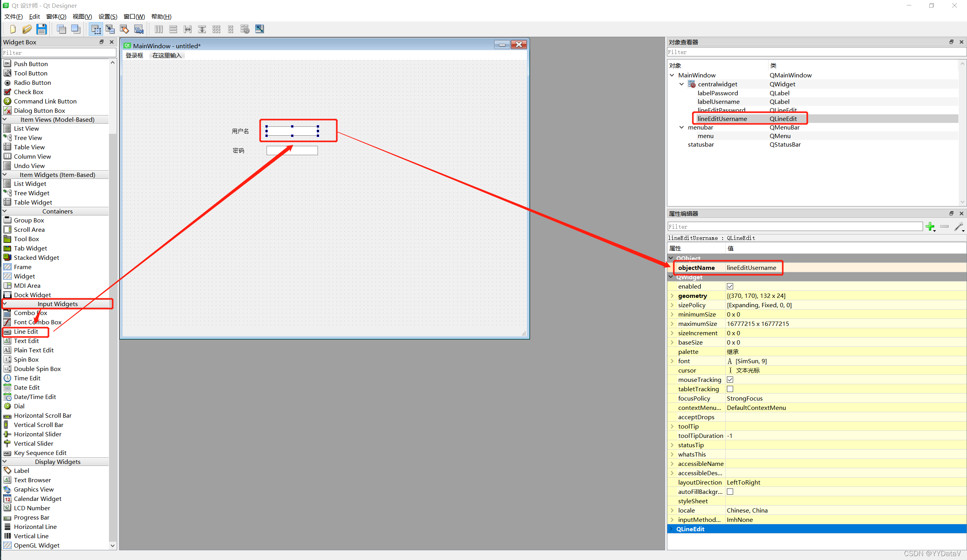Enable the tabletTracking checkbox
The height and width of the screenshot is (560, 967).
click(x=730, y=389)
